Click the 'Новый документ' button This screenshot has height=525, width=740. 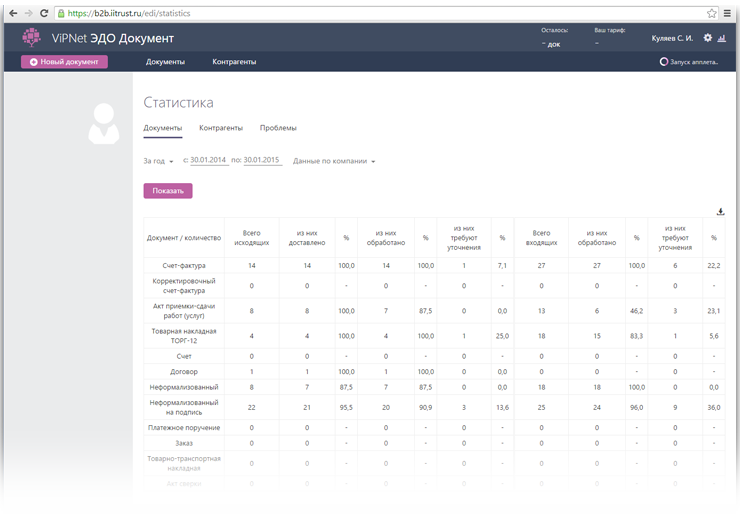[64, 62]
